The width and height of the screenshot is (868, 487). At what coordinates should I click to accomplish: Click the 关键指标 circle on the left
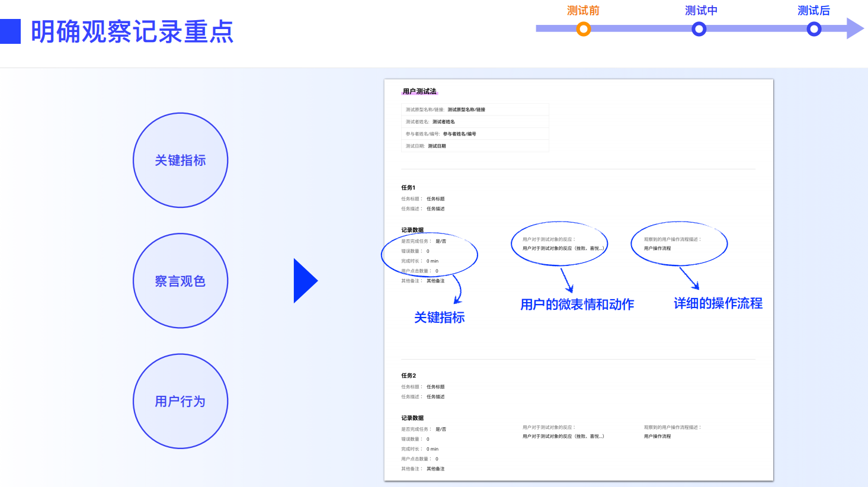tap(180, 160)
